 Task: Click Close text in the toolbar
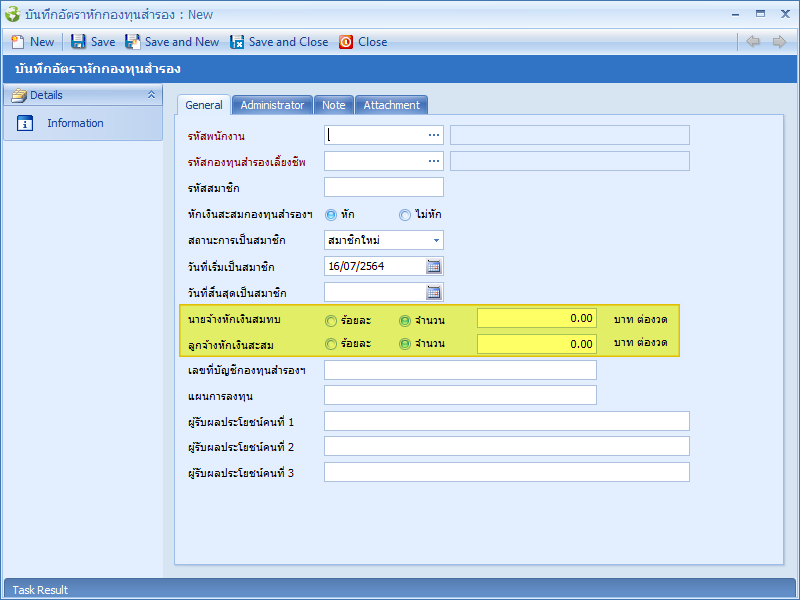click(372, 42)
